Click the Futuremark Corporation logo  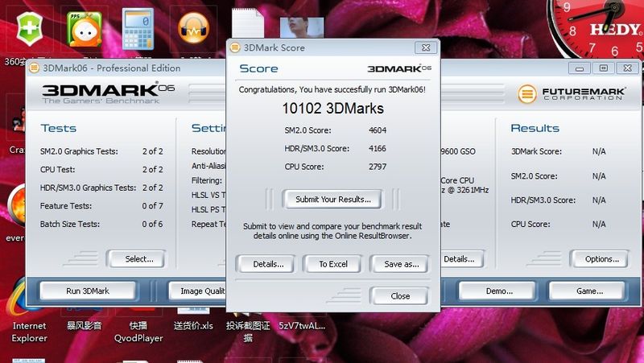572,93
